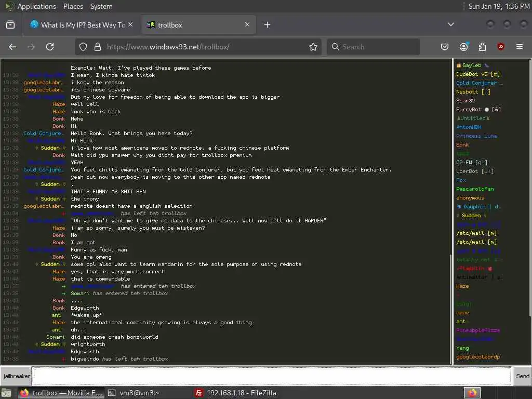
Task: Open the Pocket save icon
Action: (x=445, y=47)
